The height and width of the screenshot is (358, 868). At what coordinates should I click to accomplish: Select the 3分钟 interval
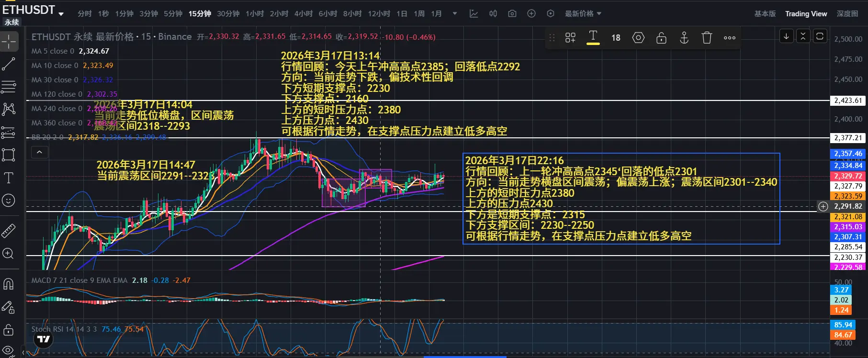pos(149,14)
